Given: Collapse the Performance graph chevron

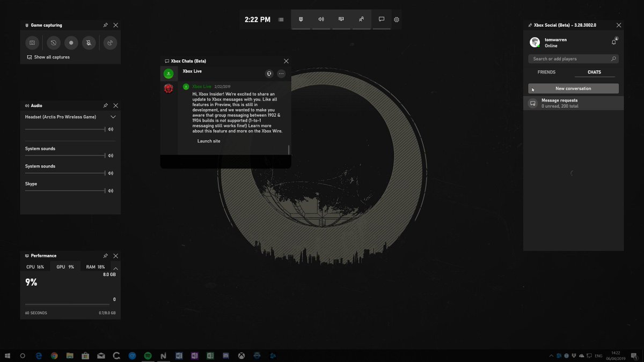Looking at the screenshot, I should click(x=116, y=268).
